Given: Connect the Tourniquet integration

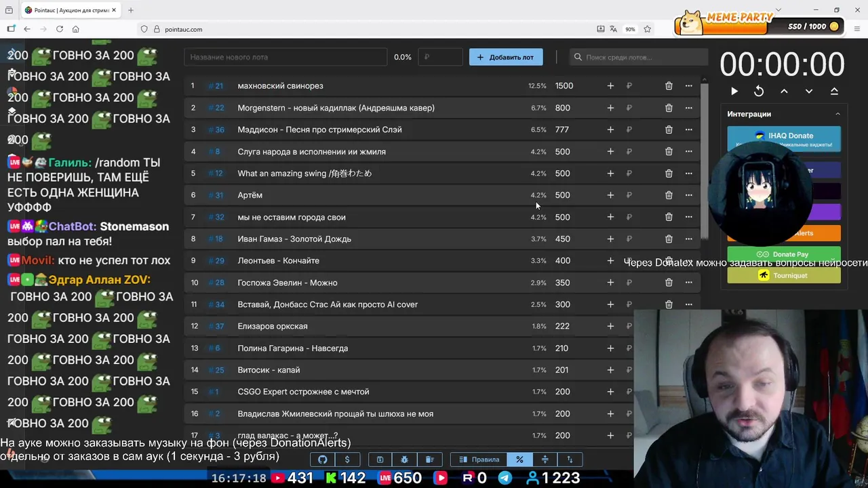Looking at the screenshot, I should click(784, 275).
